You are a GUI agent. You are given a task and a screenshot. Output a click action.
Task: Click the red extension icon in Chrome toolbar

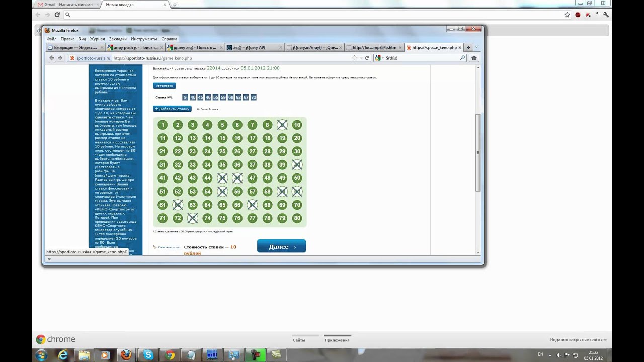(578, 15)
